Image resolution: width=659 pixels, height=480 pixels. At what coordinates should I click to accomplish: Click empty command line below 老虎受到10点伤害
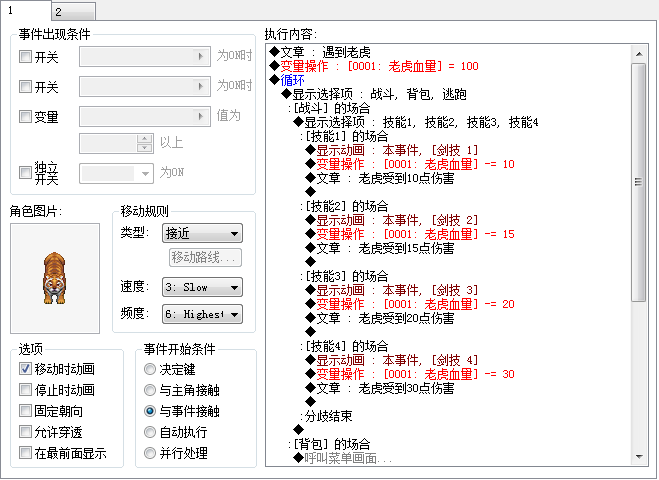311,192
